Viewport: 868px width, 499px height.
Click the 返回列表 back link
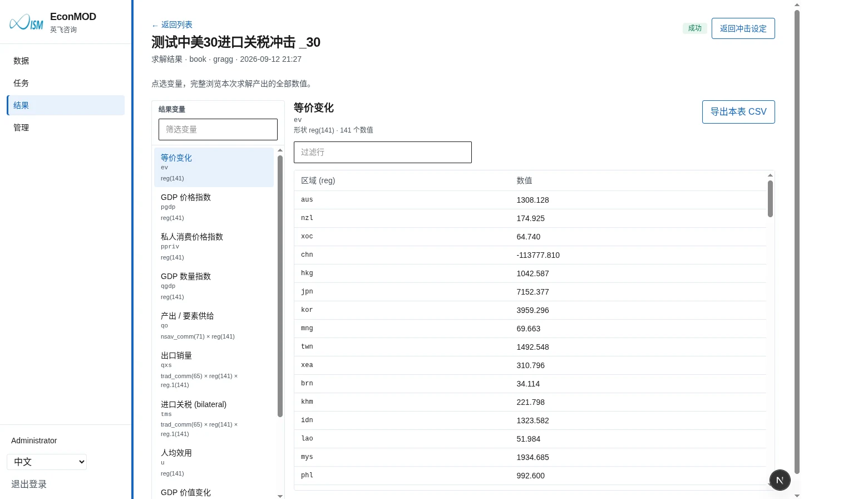[172, 25]
